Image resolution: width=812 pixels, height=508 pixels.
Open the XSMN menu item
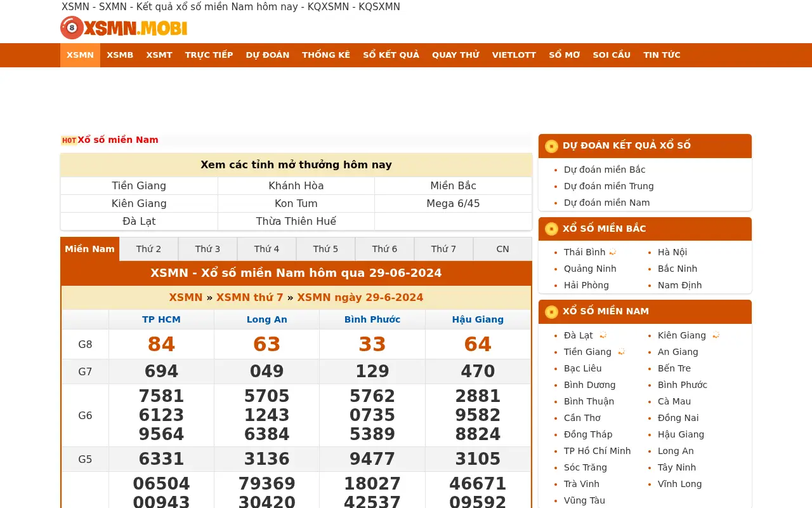coord(80,55)
